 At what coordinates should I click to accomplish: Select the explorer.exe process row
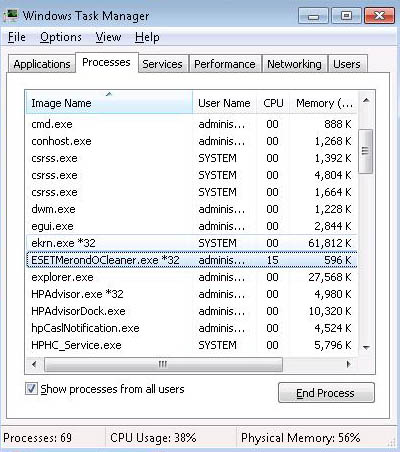pos(192,277)
